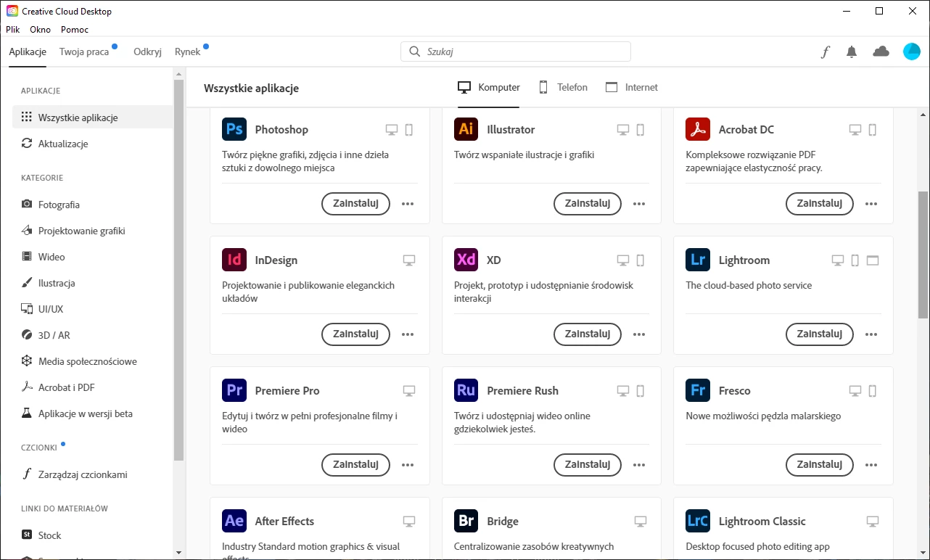
Task: Open the notifications bell
Action: point(852,52)
